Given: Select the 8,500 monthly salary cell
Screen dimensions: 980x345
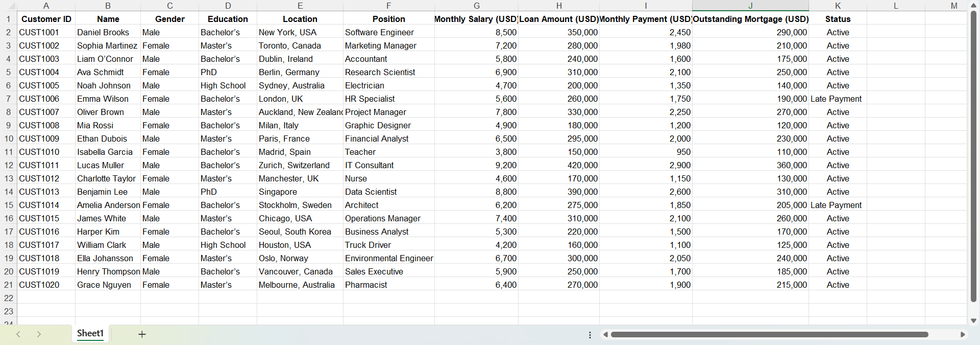Looking at the screenshot, I should tap(477, 32).
